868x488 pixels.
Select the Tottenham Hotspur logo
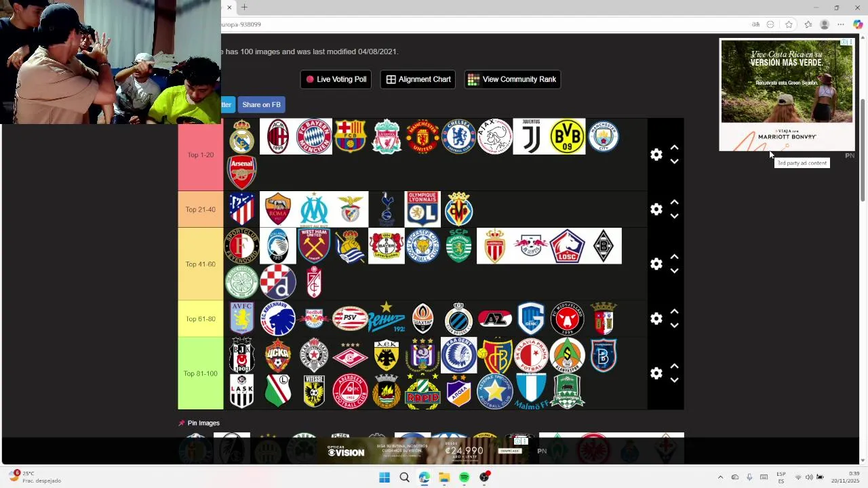[x=387, y=209]
